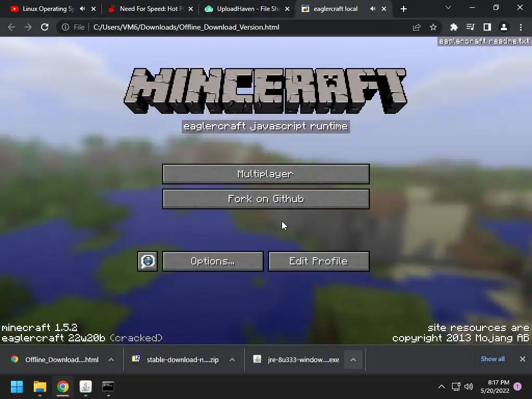
Task: Open the Options menu
Action: [x=212, y=261]
